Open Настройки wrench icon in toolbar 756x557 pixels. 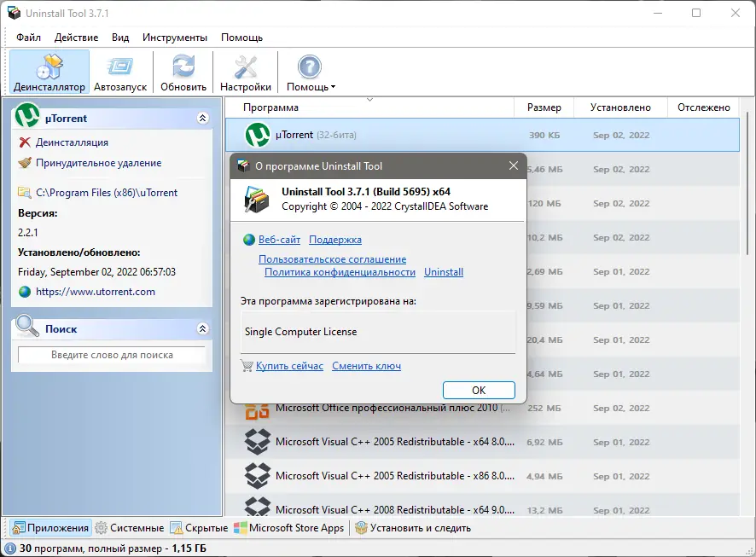(246, 67)
